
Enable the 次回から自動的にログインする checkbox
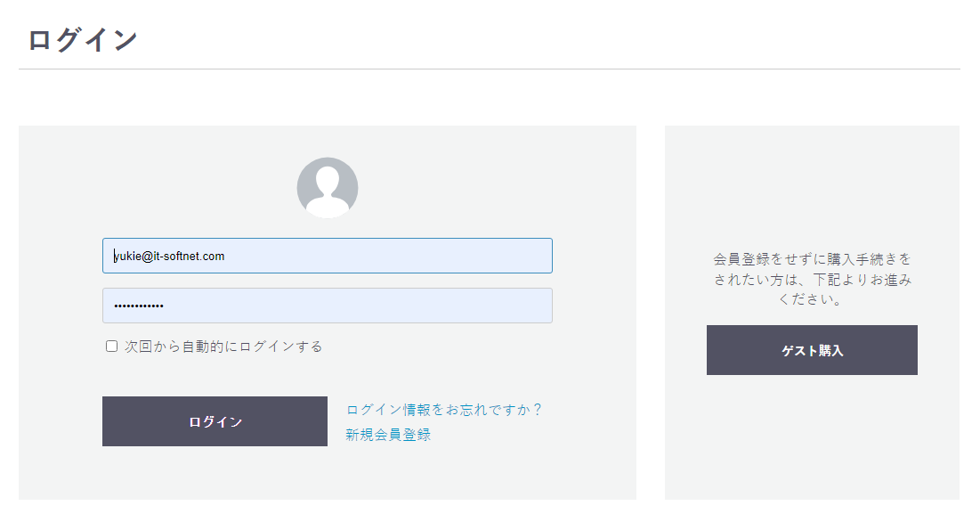tap(112, 347)
